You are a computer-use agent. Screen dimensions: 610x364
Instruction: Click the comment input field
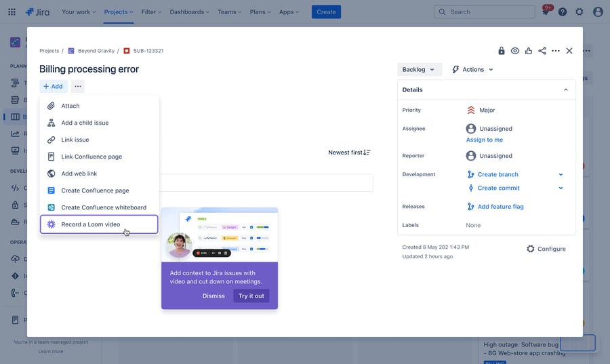(266, 182)
